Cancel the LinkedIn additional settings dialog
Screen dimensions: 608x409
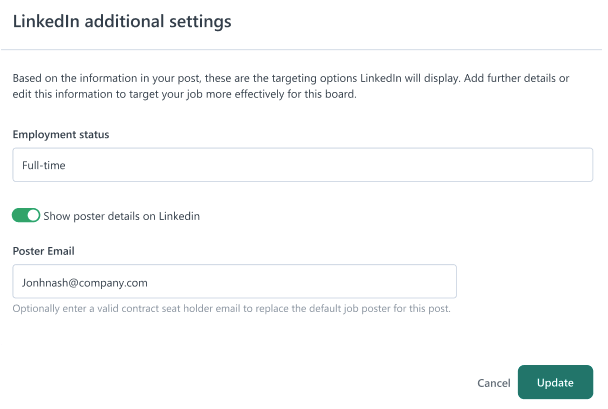point(494,383)
